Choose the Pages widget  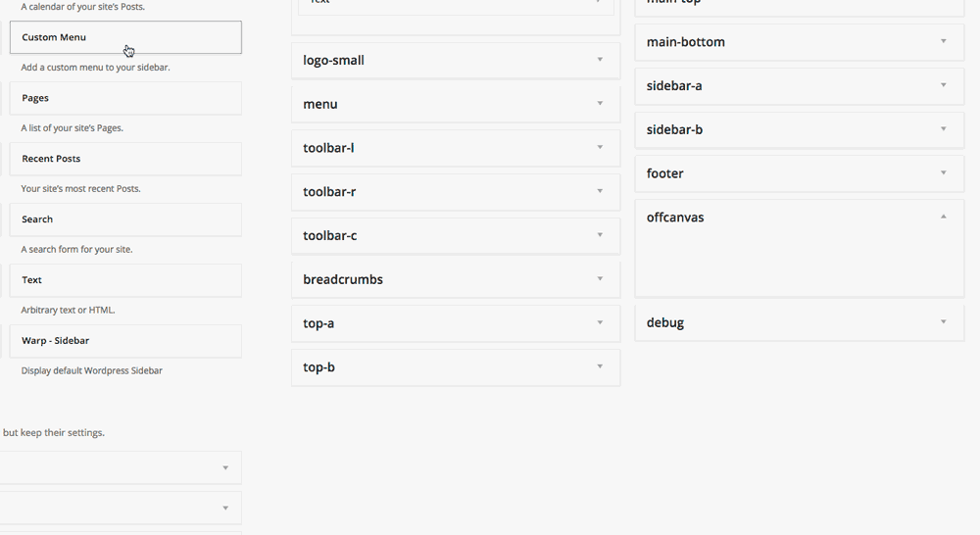(x=125, y=98)
